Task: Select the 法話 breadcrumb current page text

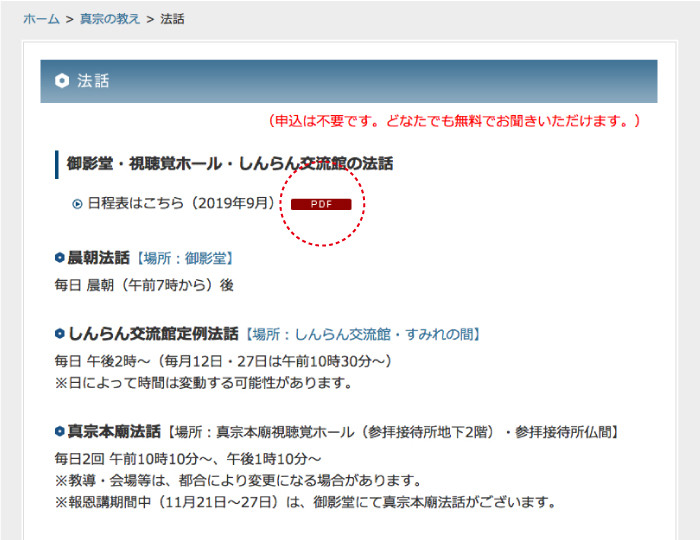Action: click(172, 19)
